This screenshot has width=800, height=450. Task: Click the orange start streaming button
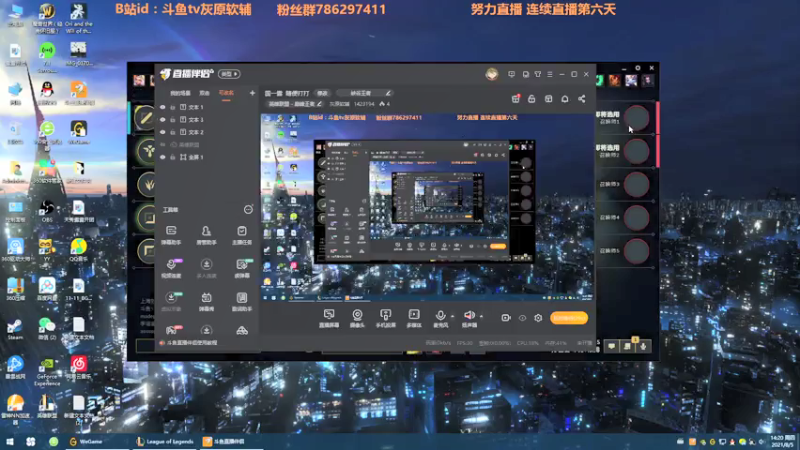(569, 318)
